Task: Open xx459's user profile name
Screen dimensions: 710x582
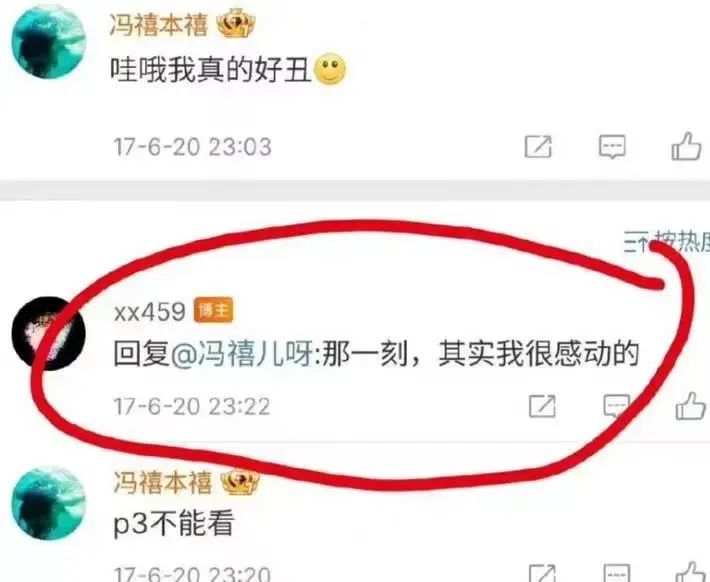Action: [149, 311]
